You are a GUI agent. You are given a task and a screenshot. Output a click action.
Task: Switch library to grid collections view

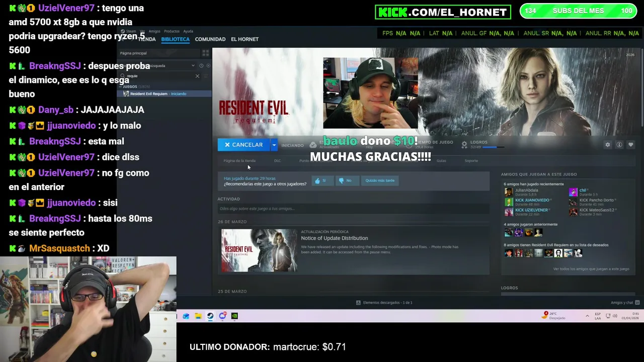(205, 53)
